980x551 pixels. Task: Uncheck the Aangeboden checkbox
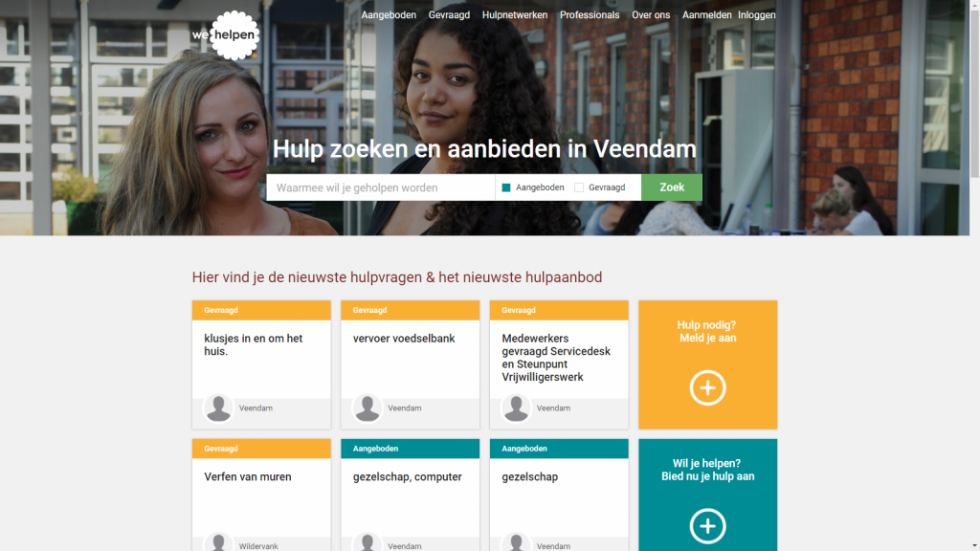506,187
